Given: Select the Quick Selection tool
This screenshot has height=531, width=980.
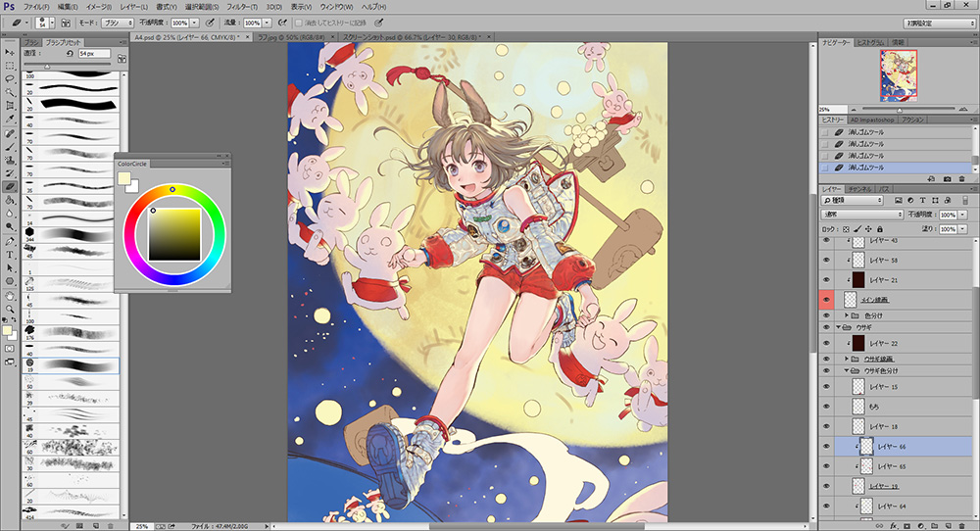Looking at the screenshot, I should click(10, 92).
